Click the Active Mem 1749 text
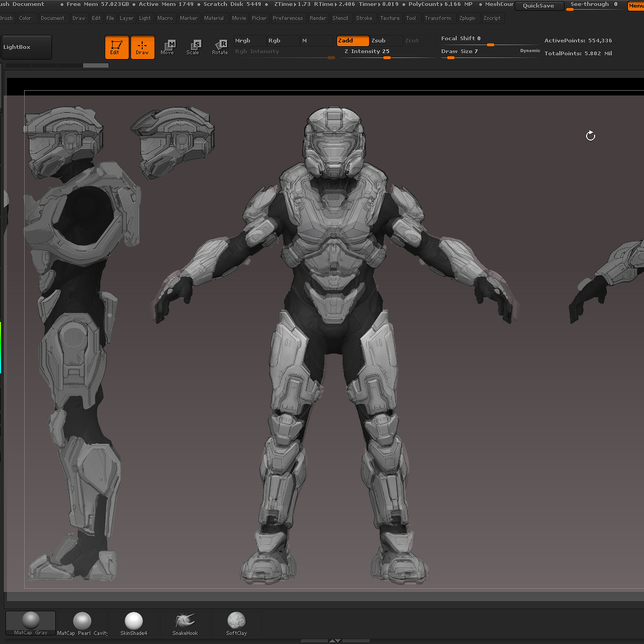This screenshot has width=644, height=644. tap(166, 4)
